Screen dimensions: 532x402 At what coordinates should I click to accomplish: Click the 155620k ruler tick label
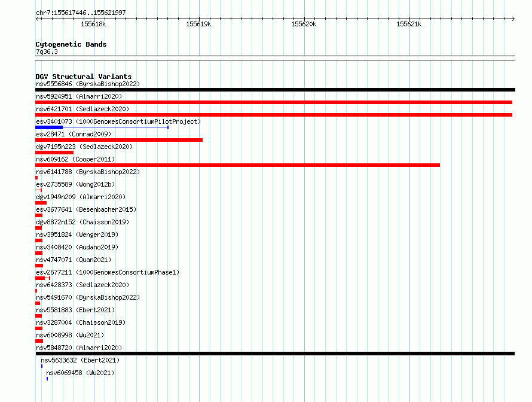coord(304,24)
